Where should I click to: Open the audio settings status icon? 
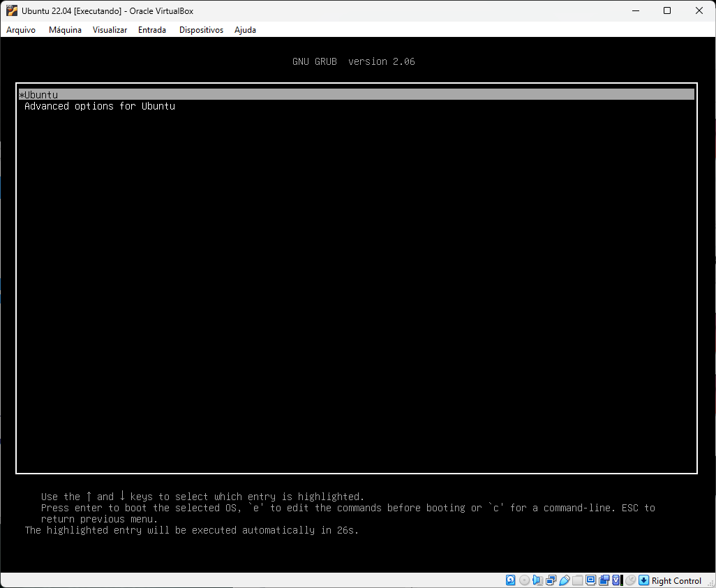537,580
